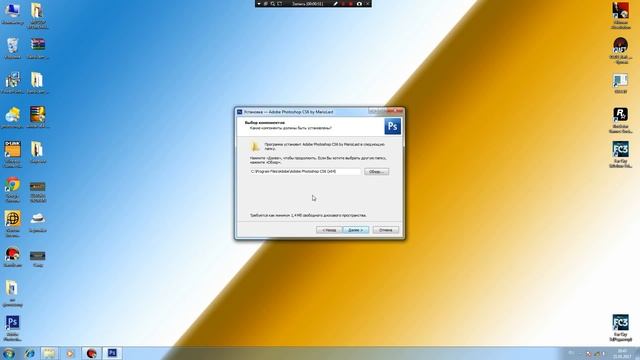Viewport: 640px width, 360px height.
Task: Open the Rockstar Games desktop shortcut
Action: coord(620,120)
